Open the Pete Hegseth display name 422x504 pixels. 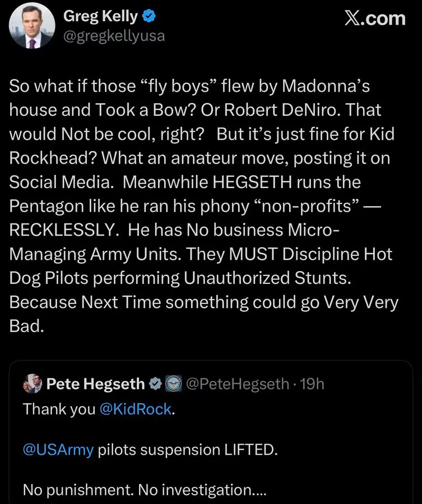pos(95,384)
